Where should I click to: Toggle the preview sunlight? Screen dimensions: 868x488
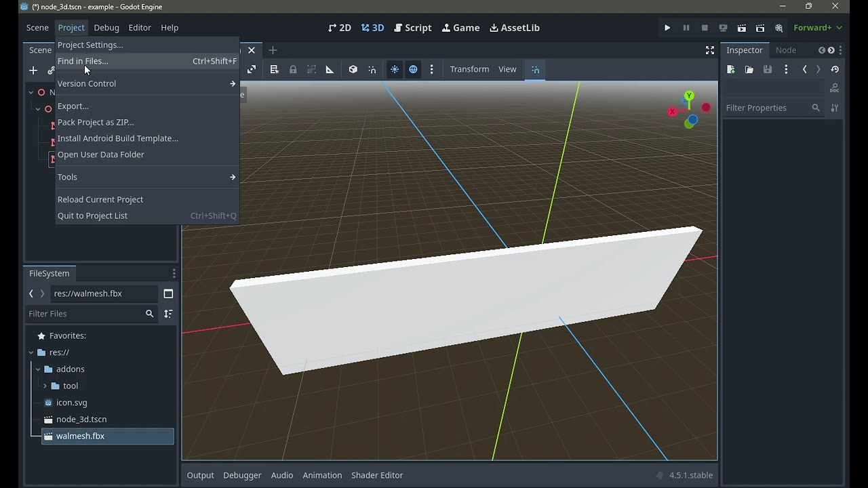[394, 69]
